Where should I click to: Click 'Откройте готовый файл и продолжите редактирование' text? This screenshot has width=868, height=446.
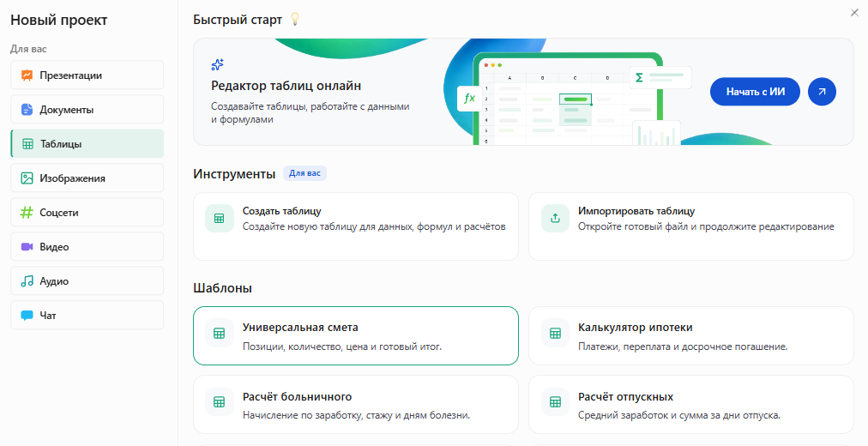(x=707, y=226)
